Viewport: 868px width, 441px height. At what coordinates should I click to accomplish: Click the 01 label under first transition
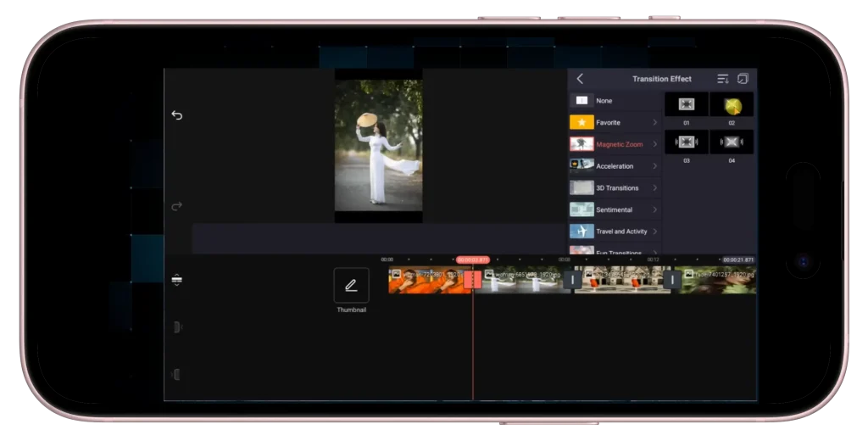687,123
